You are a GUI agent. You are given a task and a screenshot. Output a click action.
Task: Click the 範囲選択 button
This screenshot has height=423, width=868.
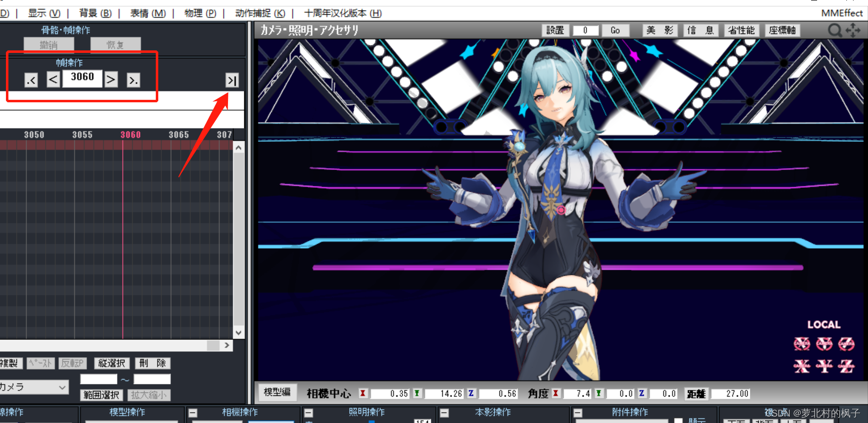click(101, 395)
